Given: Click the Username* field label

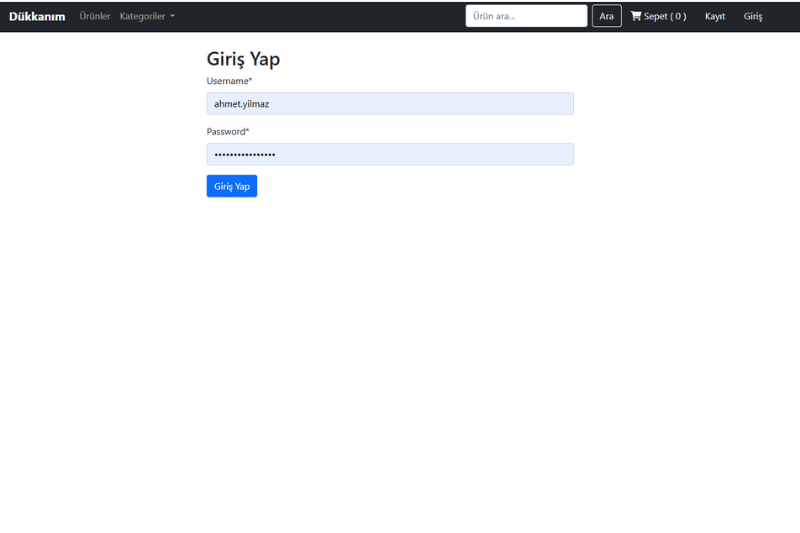Looking at the screenshot, I should point(229,81).
